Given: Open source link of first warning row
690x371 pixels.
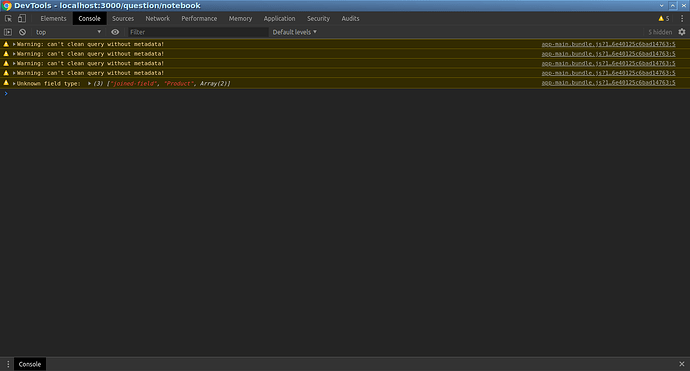Looking at the screenshot, I should point(608,44).
